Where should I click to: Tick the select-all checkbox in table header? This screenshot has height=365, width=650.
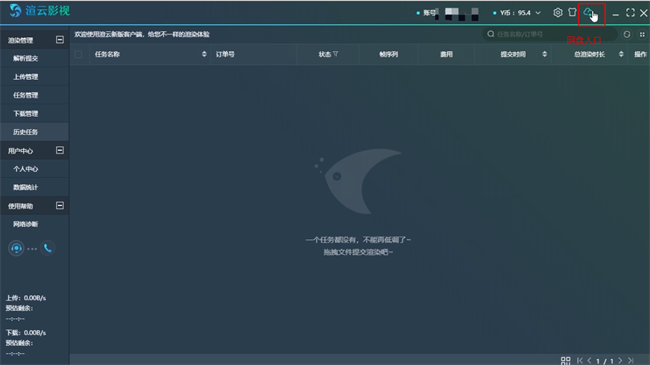pyautogui.click(x=78, y=54)
